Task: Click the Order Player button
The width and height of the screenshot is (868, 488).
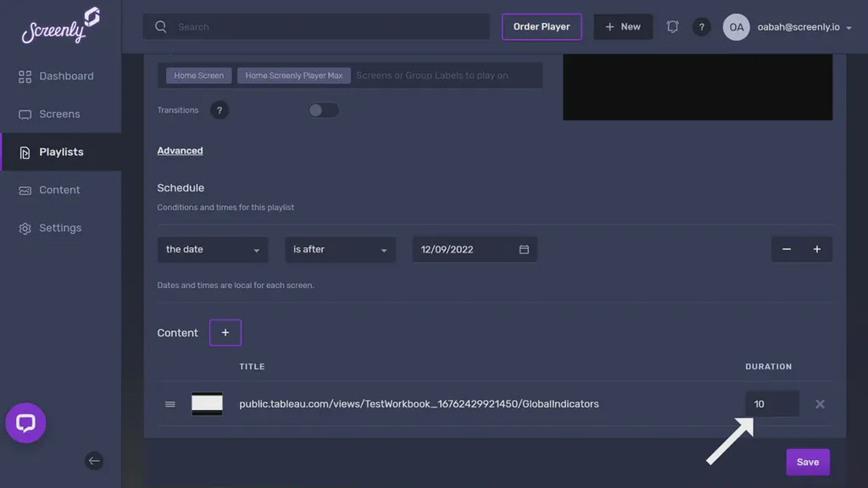Action: [542, 27]
